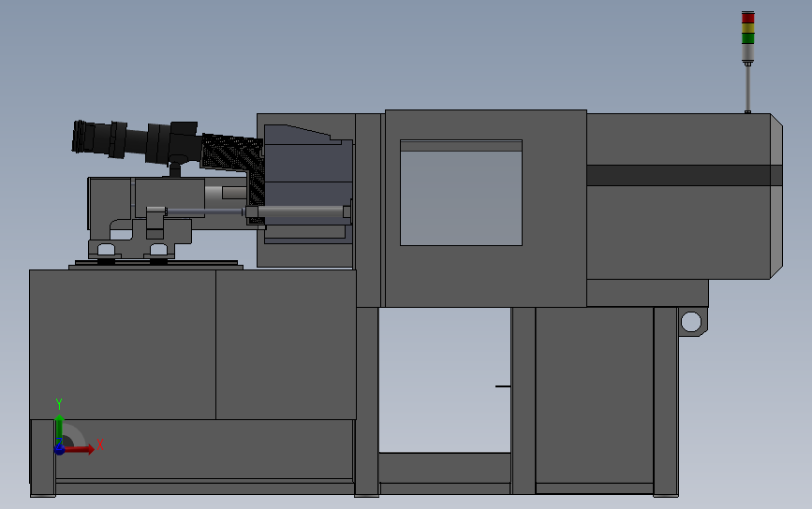Click the 'Y' label on the axis triad

tap(59, 403)
